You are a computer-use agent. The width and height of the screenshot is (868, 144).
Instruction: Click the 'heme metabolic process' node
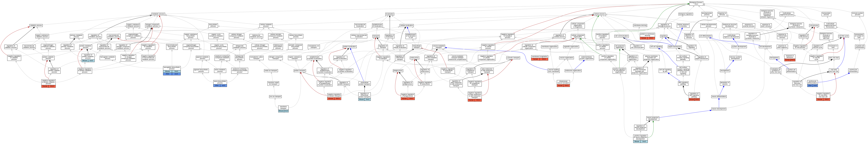coord(220,71)
